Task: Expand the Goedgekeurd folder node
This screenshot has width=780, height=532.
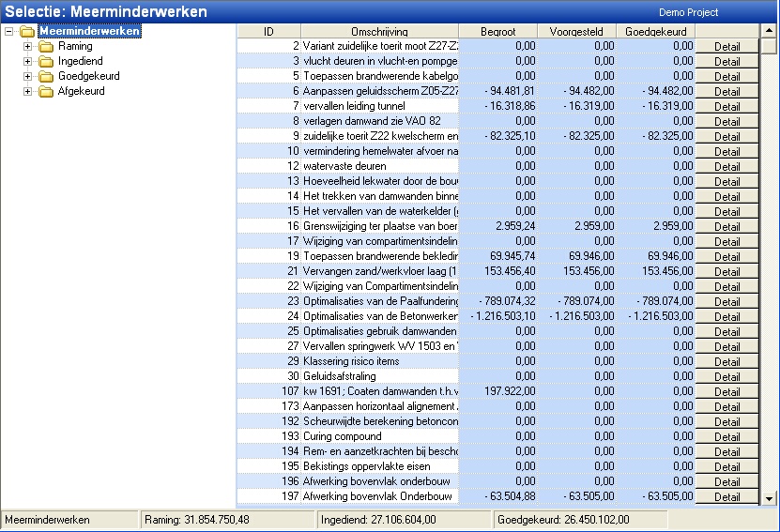Action: (28, 76)
